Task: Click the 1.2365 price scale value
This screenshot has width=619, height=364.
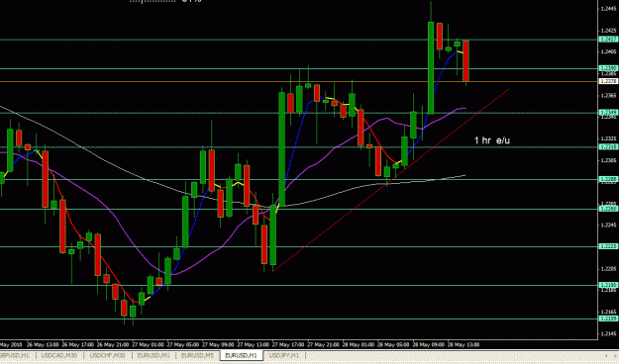Action: coord(608,95)
